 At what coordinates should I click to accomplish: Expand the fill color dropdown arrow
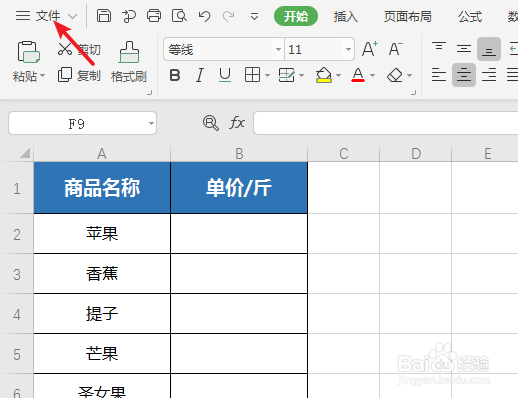pyautogui.click(x=338, y=75)
